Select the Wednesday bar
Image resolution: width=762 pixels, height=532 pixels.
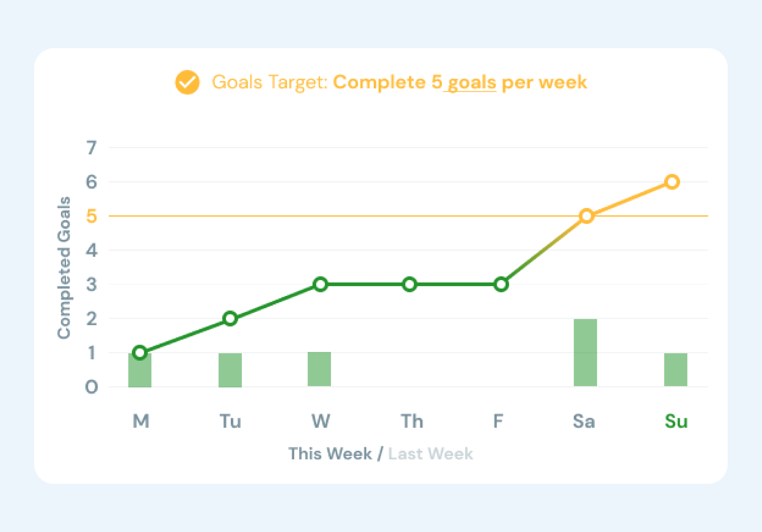coord(319,369)
